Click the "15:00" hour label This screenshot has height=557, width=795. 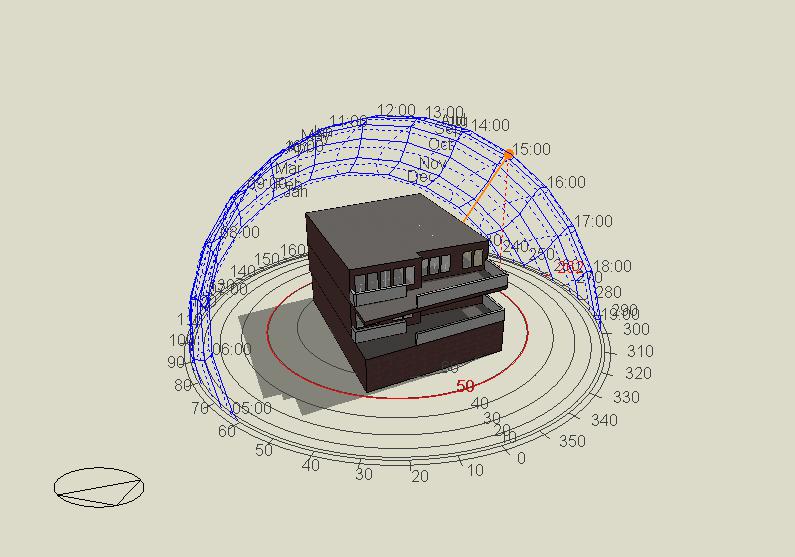click(531, 149)
